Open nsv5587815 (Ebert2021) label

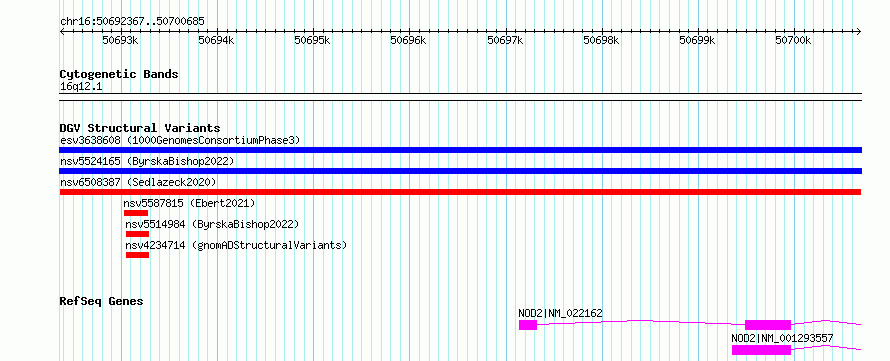tap(190, 203)
